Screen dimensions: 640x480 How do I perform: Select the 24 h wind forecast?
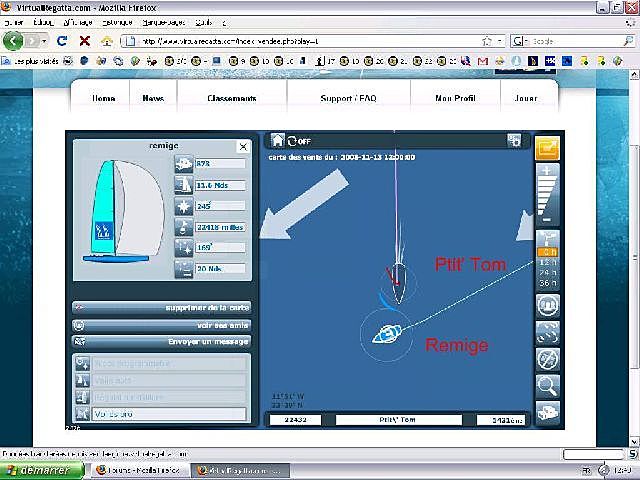tap(548, 273)
